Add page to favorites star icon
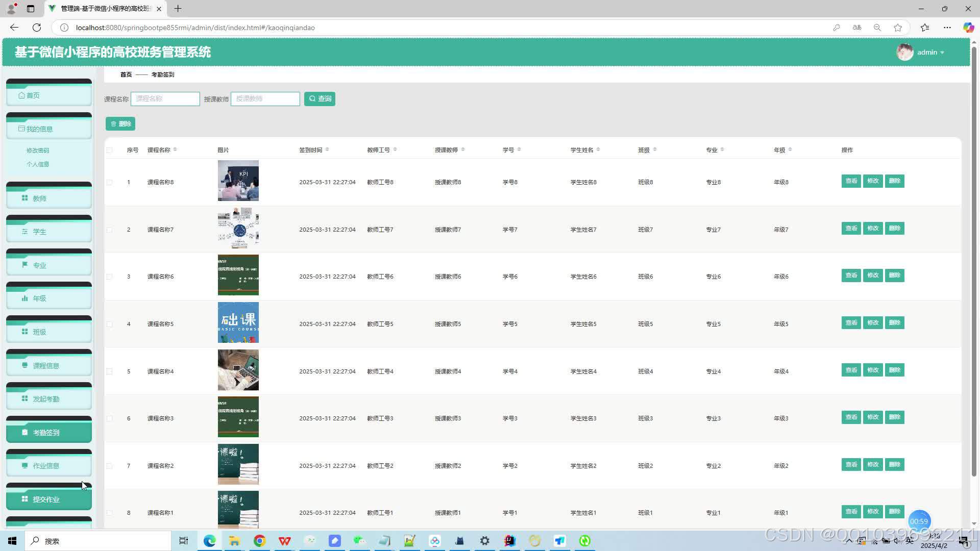The width and height of the screenshot is (980, 551). click(898, 28)
